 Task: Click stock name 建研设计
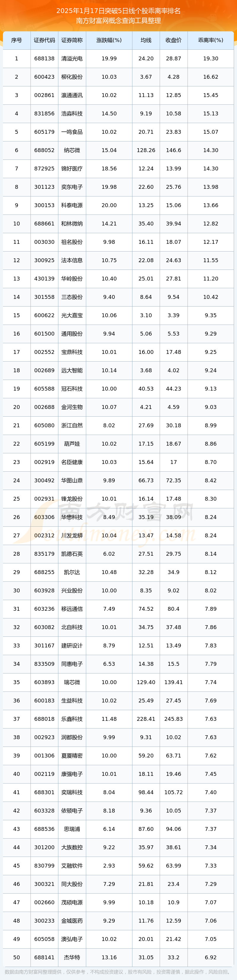(72, 646)
